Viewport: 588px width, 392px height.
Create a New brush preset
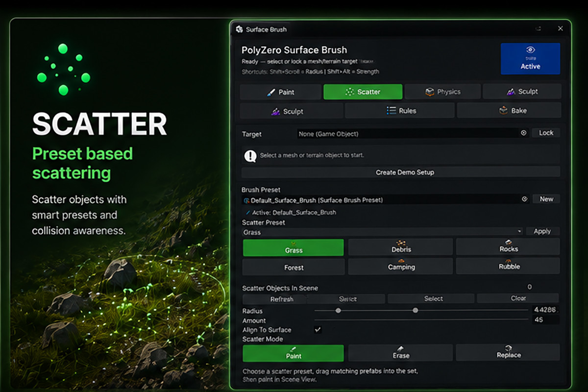546,199
